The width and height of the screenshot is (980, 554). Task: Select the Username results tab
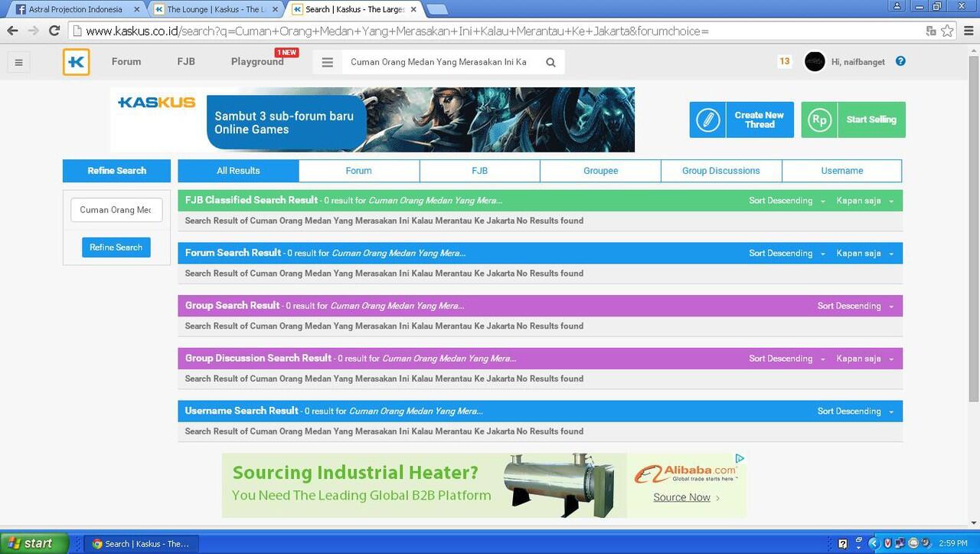click(x=842, y=171)
